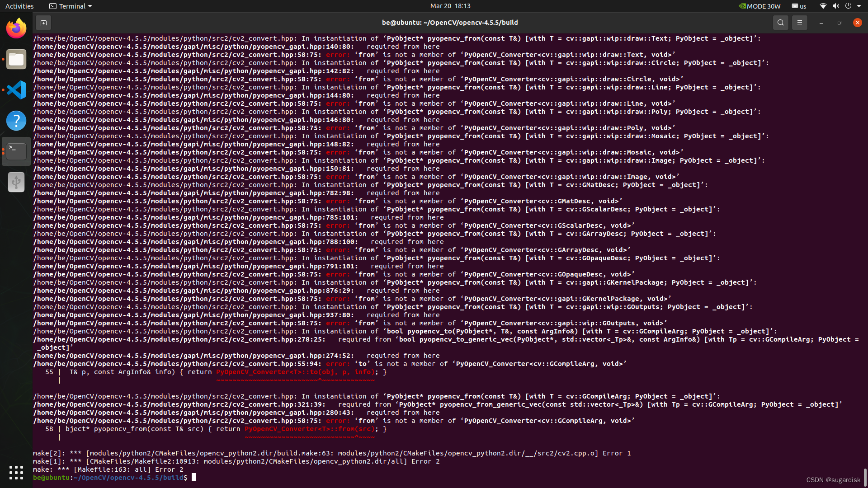
Task: Click the error line mentioning 'GOpaqueDesc, void>'
Action: point(334,274)
